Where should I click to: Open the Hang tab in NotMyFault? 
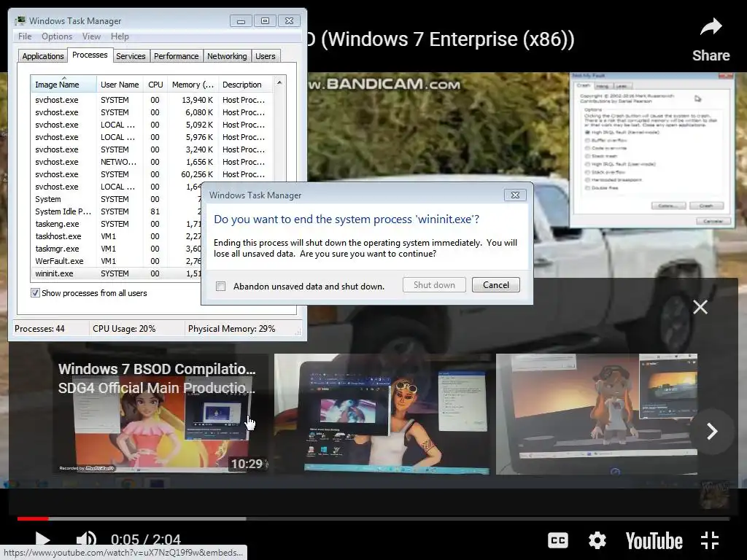point(602,86)
